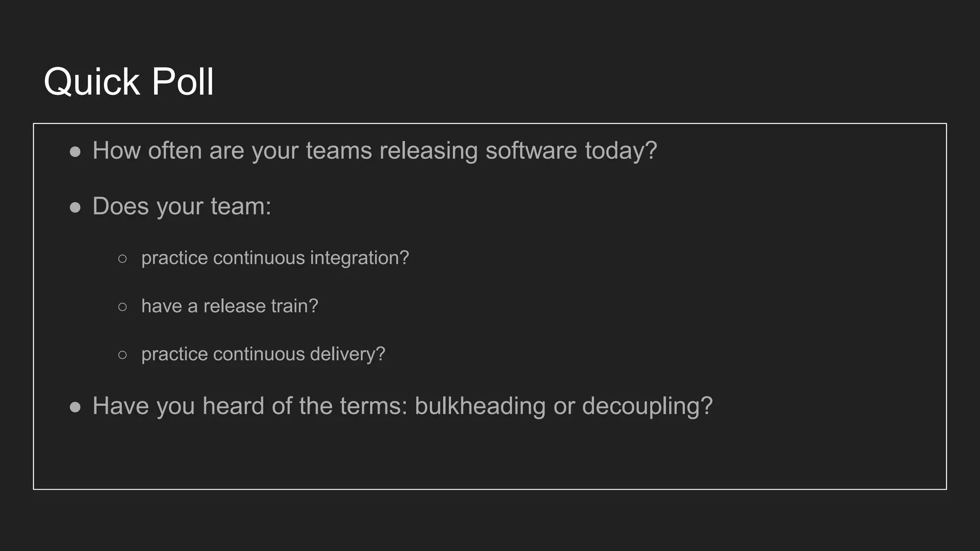Click the filled bullet before 'How often'
The image size is (980, 551).
[75, 152]
